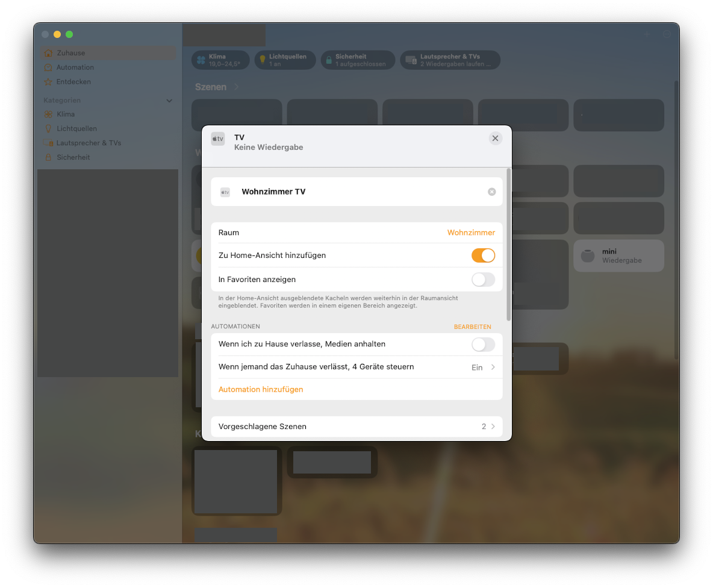The width and height of the screenshot is (713, 588).
Task: Enable In Favoriten anzeigen switch
Action: 483,280
